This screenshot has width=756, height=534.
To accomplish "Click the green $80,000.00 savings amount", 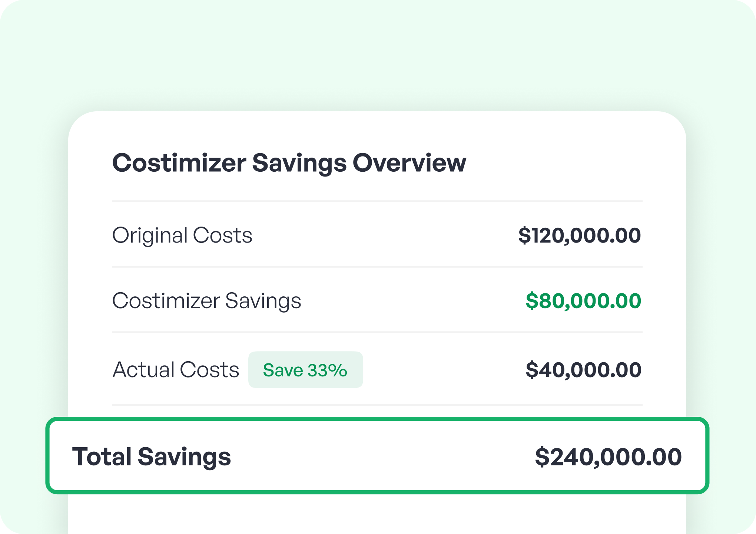I will pos(583,301).
